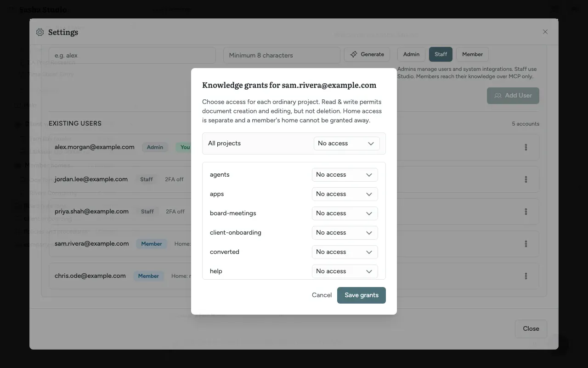Open converted access dropdown
The width and height of the screenshot is (588, 368).
click(345, 252)
